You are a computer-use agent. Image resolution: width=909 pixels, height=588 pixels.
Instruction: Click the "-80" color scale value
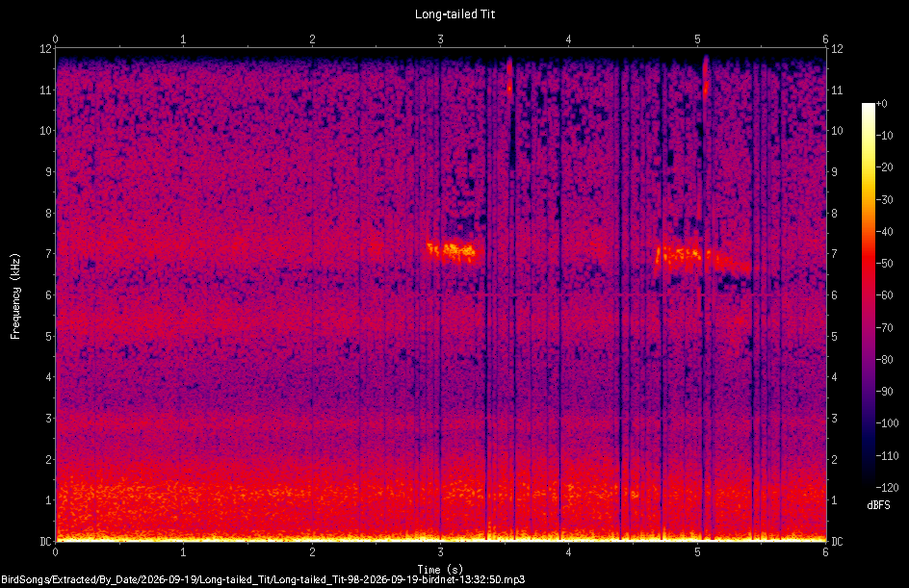tap(884, 360)
